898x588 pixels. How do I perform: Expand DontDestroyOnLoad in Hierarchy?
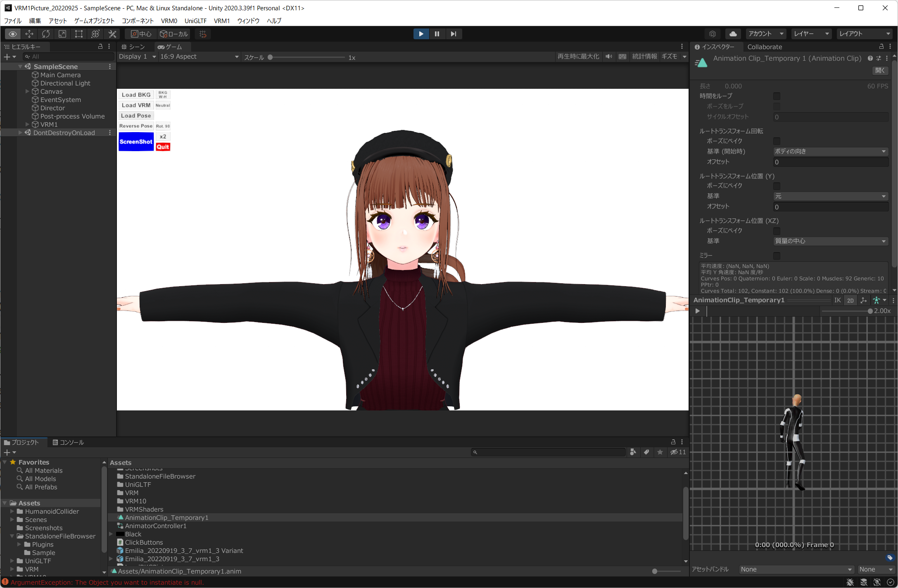point(20,133)
